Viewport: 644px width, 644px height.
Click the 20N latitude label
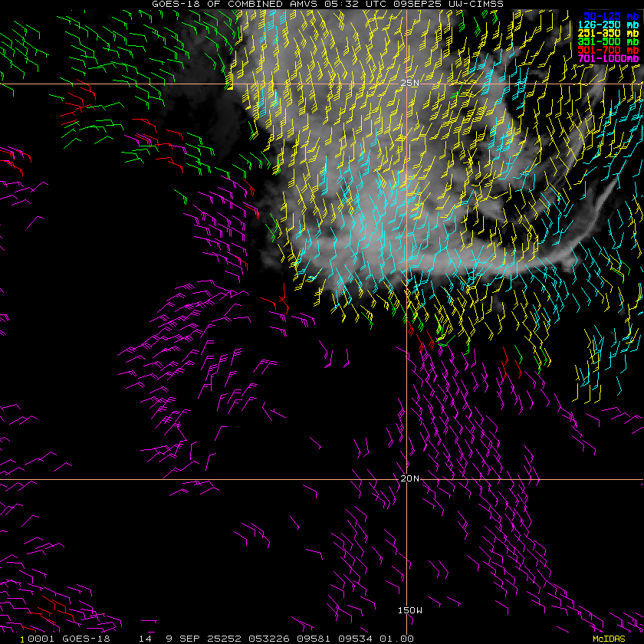tap(410, 478)
